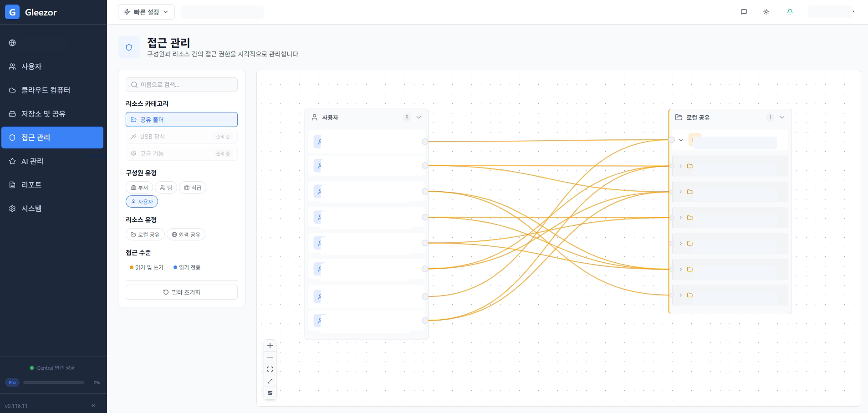
Task: Expand the first subfolder under share root
Action: coord(681,166)
